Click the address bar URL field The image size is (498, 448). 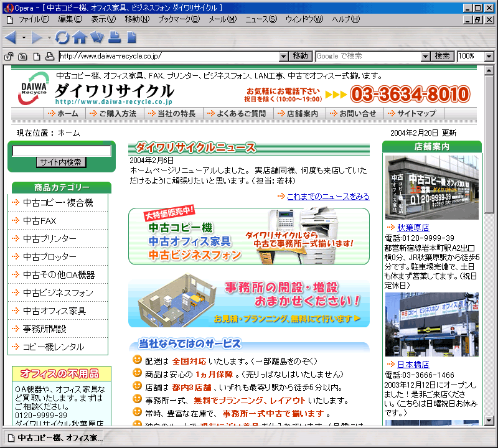point(169,57)
